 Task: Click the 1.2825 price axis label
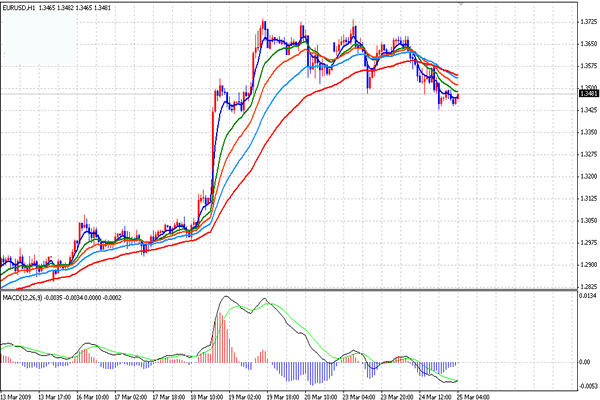(x=589, y=286)
